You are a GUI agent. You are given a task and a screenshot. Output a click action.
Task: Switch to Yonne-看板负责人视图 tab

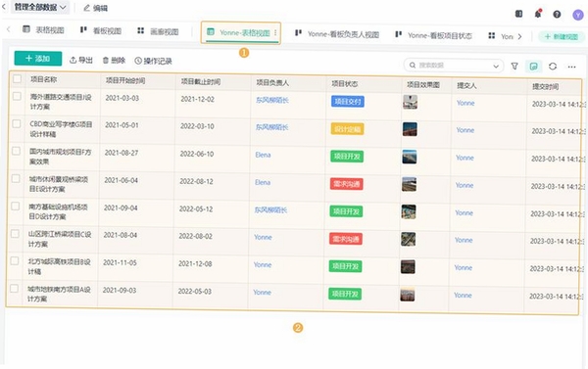coord(337,34)
